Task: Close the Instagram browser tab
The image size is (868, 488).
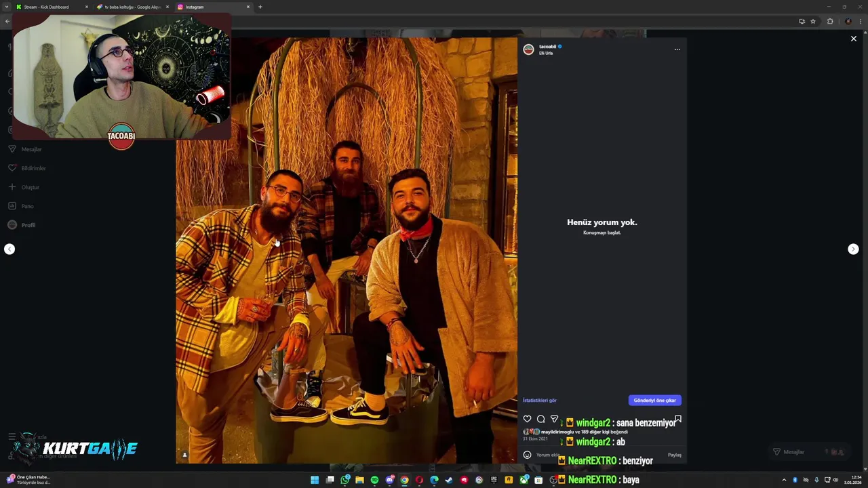Action: [248, 7]
